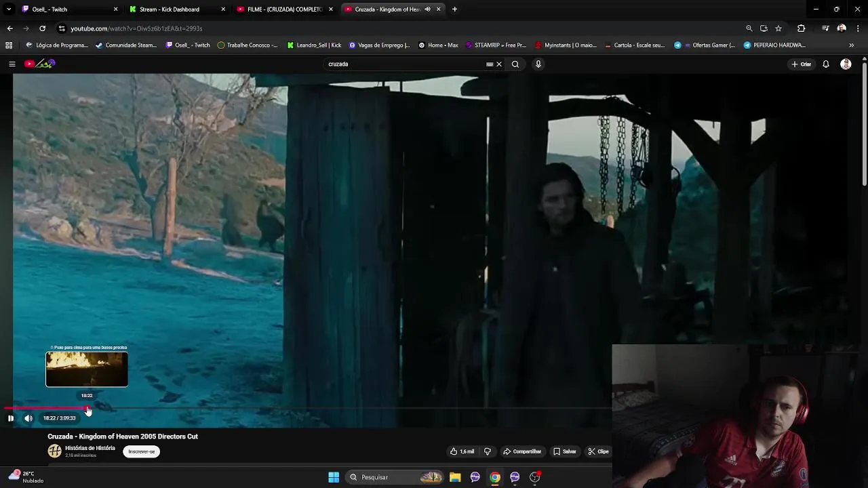Click video title Cruzada - Kingdom of Heaven
868x488 pixels.
(123, 436)
